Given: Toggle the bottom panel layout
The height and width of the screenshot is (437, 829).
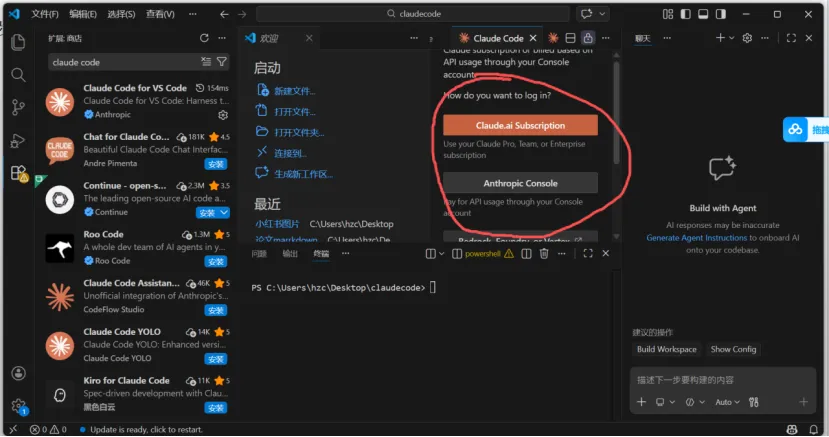Looking at the screenshot, I should coord(703,14).
